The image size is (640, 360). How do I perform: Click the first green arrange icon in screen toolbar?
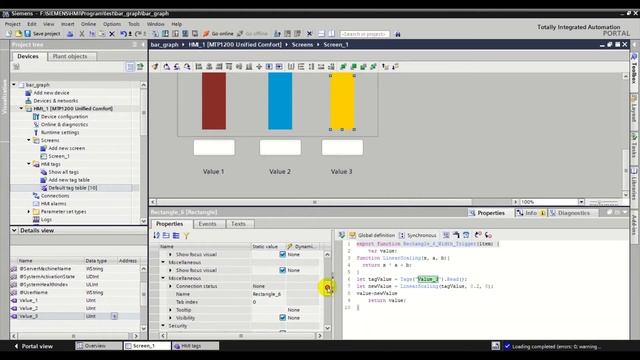click(343, 67)
